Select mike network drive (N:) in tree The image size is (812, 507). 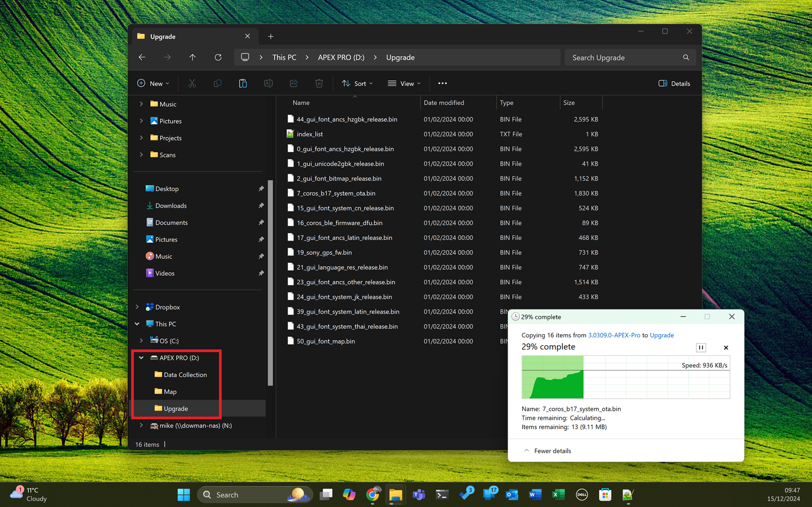click(196, 426)
